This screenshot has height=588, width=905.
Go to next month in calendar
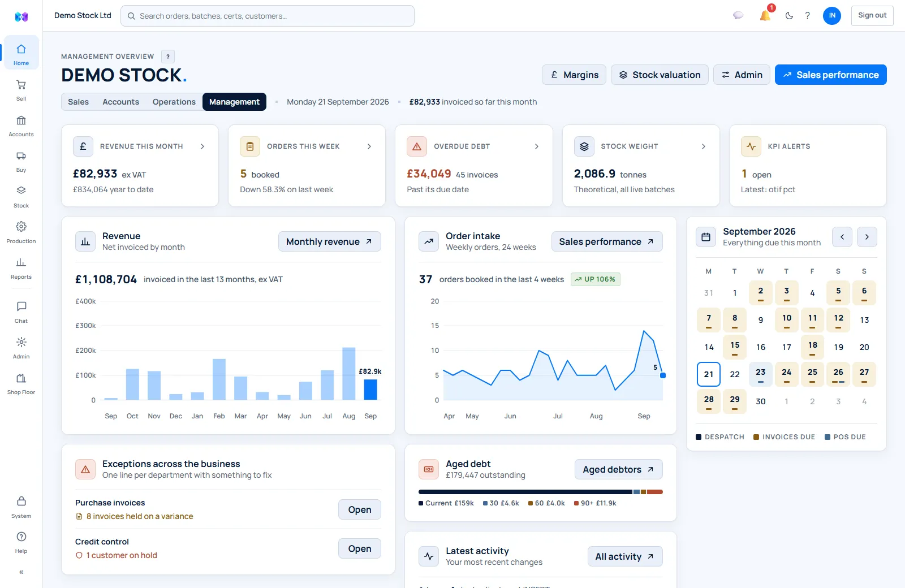[867, 237]
